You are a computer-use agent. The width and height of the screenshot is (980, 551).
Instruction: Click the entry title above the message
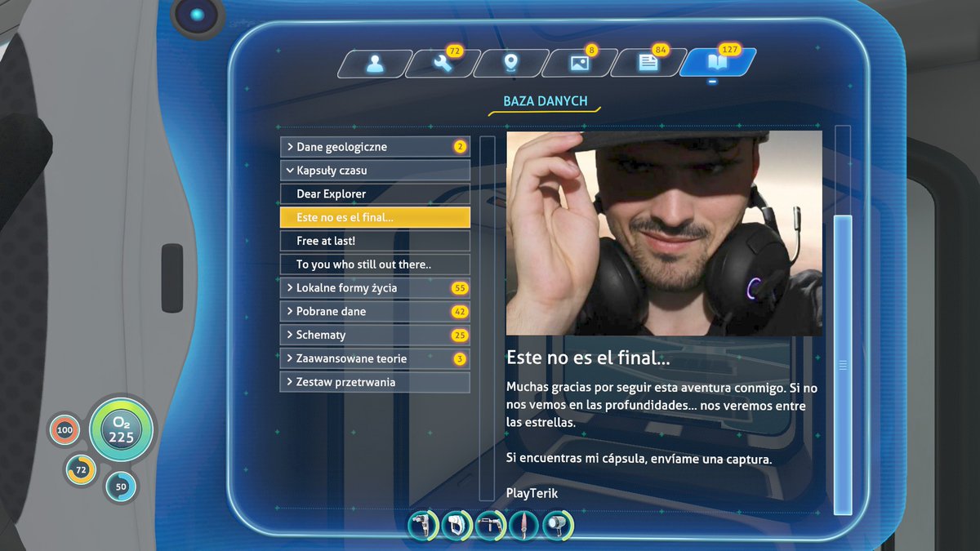coord(588,358)
